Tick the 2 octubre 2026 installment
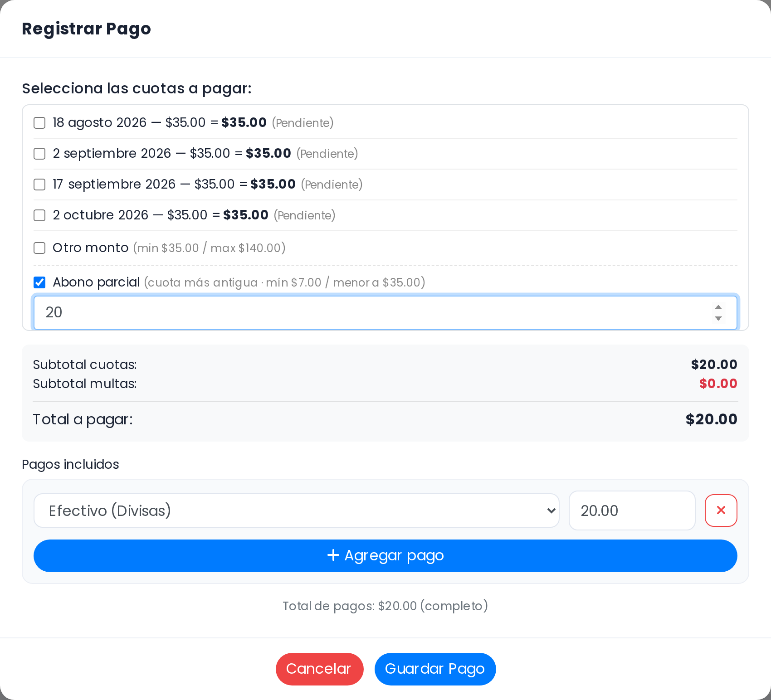The image size is (771, 700). [39, 215]
